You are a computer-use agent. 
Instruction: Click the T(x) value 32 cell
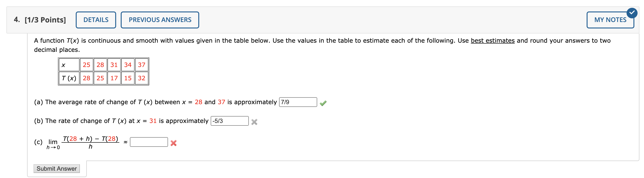click(x=142, y=78)
